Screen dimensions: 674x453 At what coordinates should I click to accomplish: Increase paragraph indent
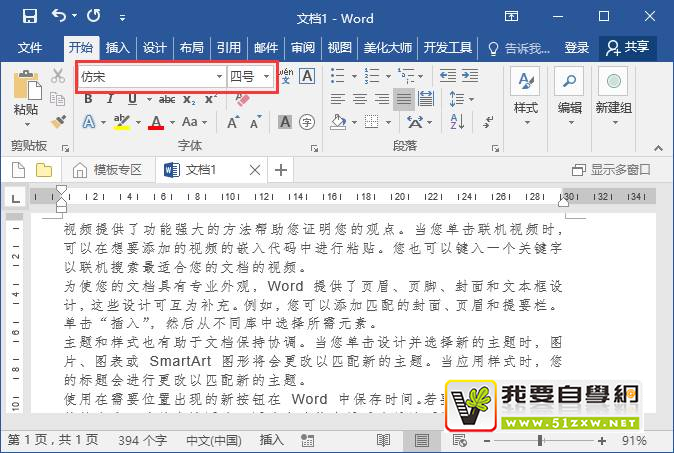(x=470, y=76)
